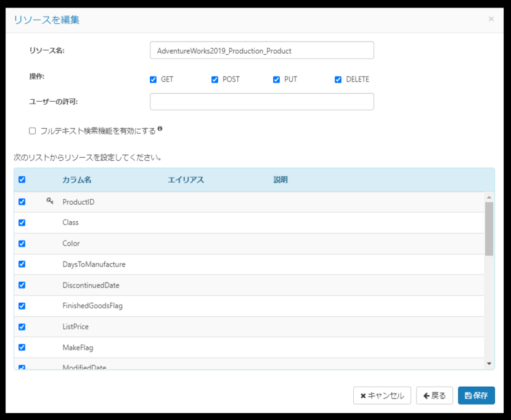
Task: Click the scrollbar up arrow in column list
Action: coord(489,197)
